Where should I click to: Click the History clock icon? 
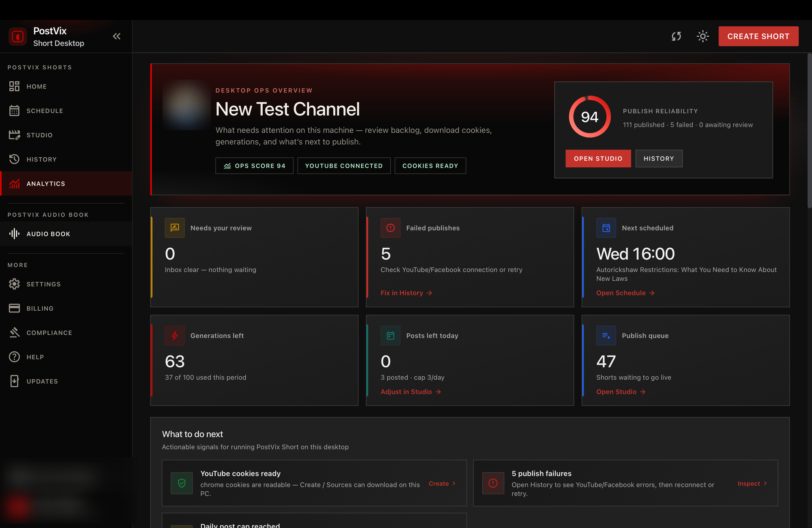click(14, 159)
